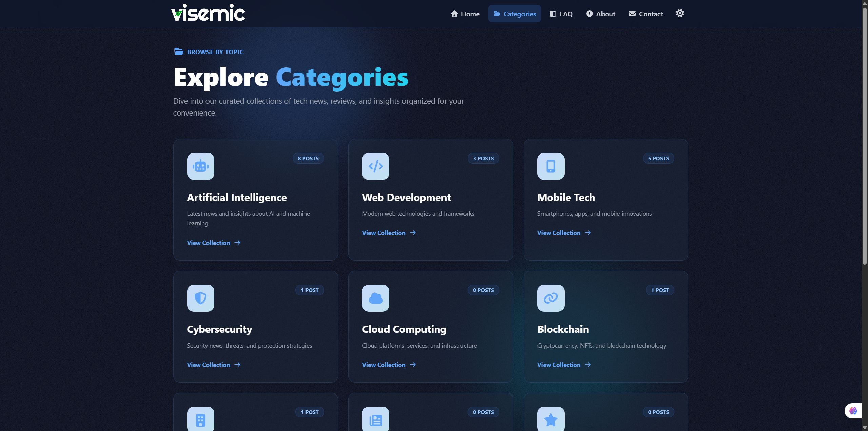868x431 pixels.
Task: Click the robot icon for Artificial Intelligence
Action: (x=200, y=166)
